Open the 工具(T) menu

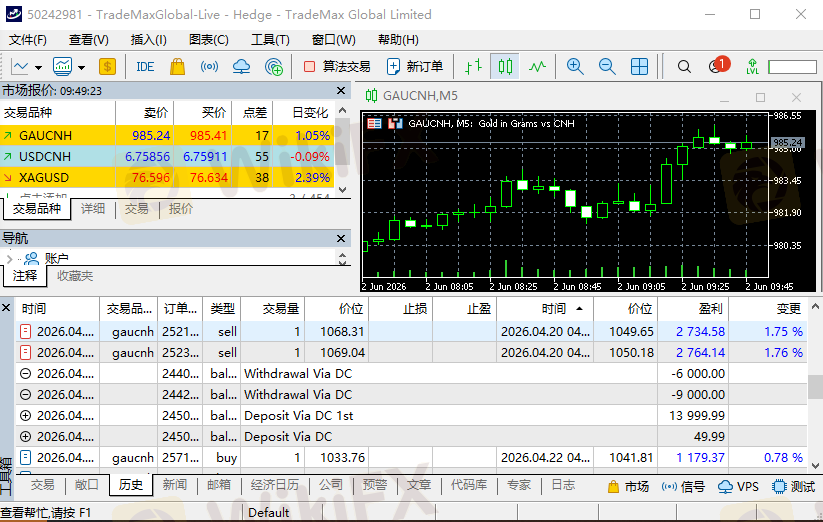click(x=270, y=40)
